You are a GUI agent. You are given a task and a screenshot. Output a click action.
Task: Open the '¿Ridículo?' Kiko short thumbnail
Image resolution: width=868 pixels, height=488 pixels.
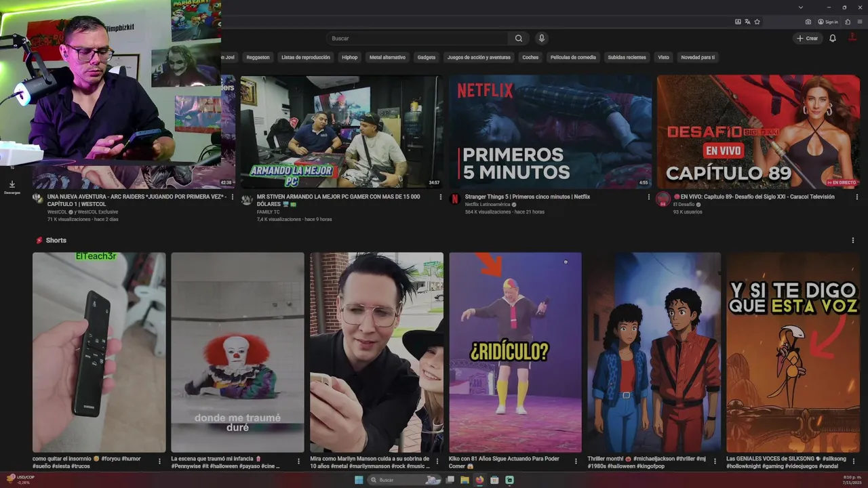(x=515, y=352)
